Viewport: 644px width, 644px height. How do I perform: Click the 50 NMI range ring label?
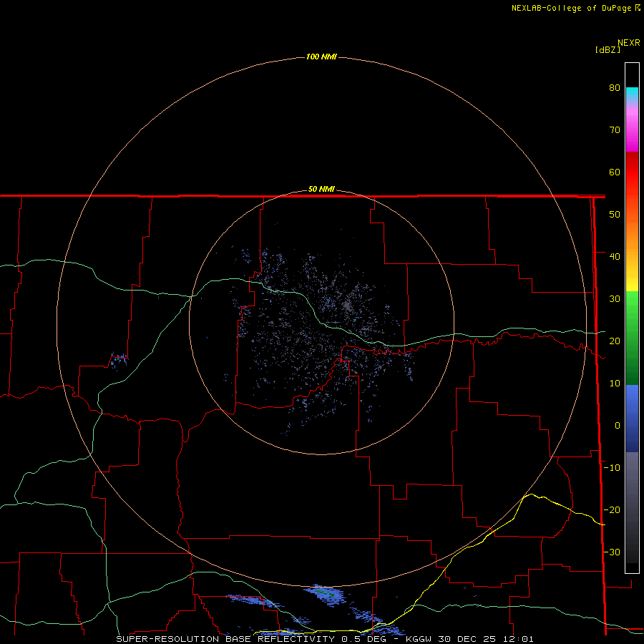click(x=321, y=190)
